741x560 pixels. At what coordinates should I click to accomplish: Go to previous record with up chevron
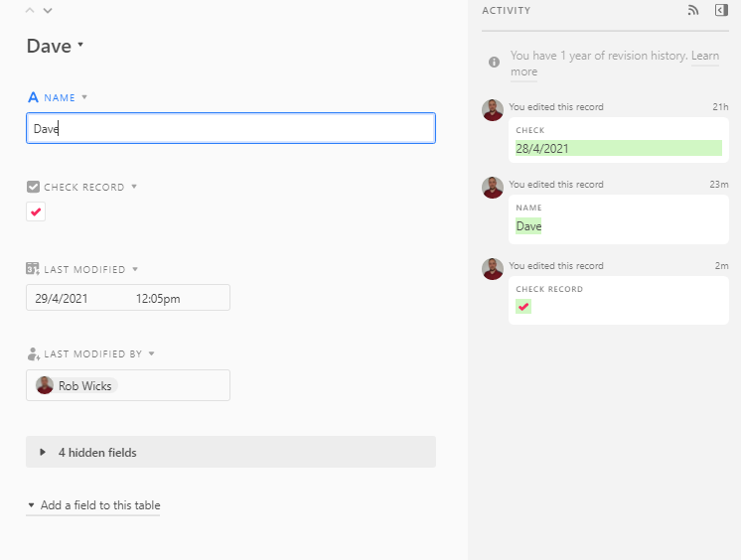[x=30, y=10]
